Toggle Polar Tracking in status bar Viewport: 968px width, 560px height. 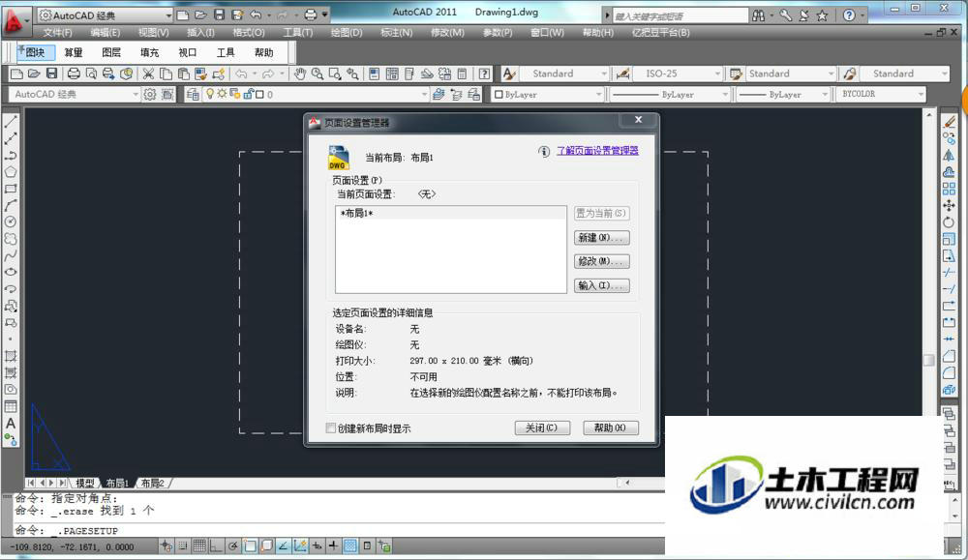click(x=232, y=545)
